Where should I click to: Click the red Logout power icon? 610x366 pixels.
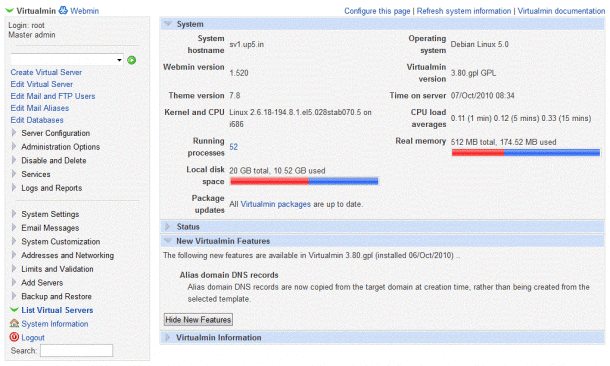(x=14, y=337)
